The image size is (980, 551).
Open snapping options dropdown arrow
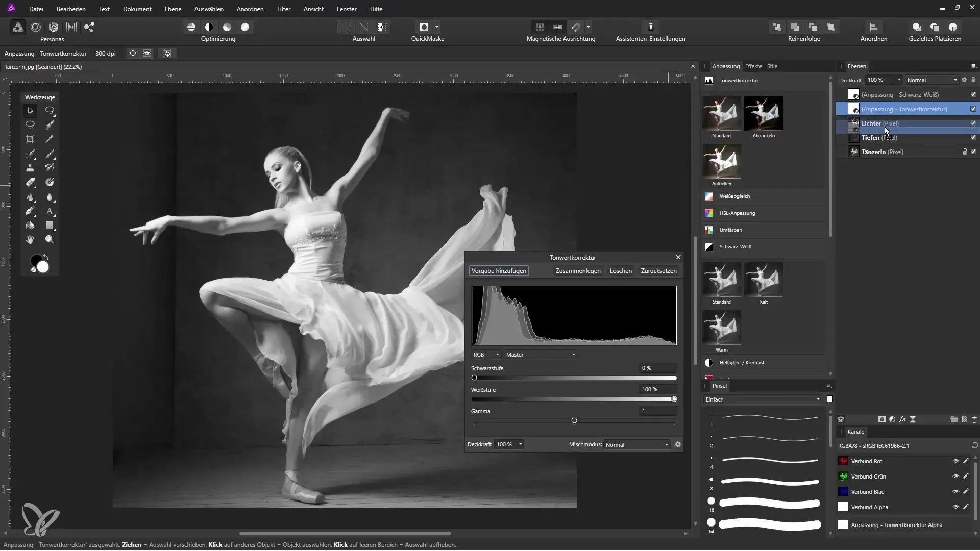589,27
